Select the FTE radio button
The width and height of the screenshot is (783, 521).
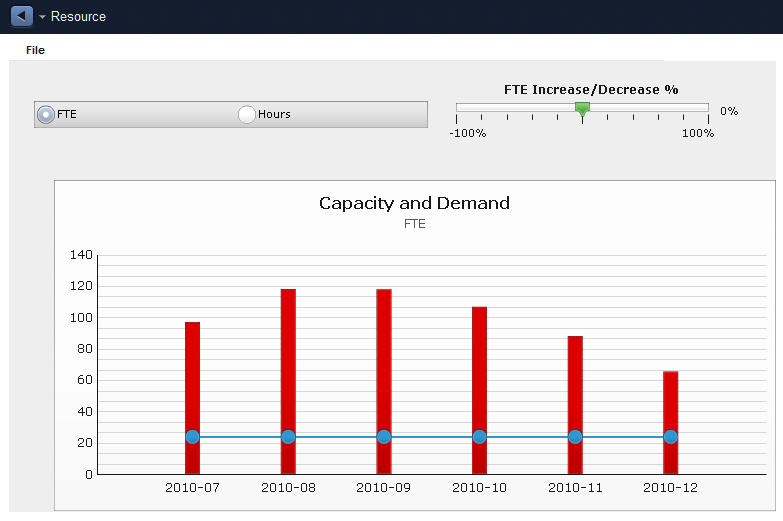(46, 114)
